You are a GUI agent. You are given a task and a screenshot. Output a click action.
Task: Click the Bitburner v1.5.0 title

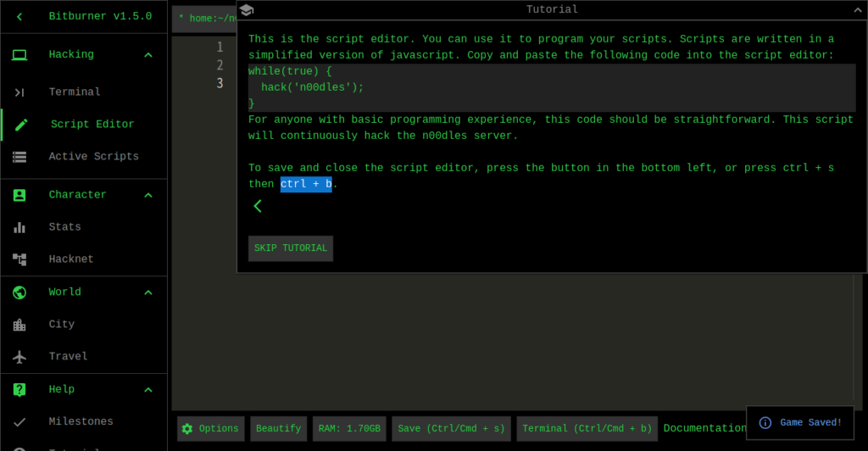coord(100,16)
